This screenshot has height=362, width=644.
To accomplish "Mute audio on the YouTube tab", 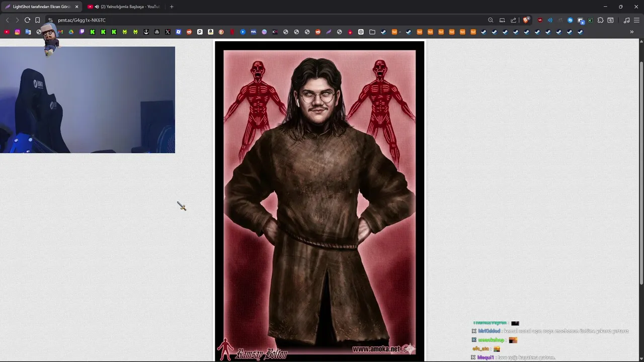I will pyautogui.click(x=97, y=7).
